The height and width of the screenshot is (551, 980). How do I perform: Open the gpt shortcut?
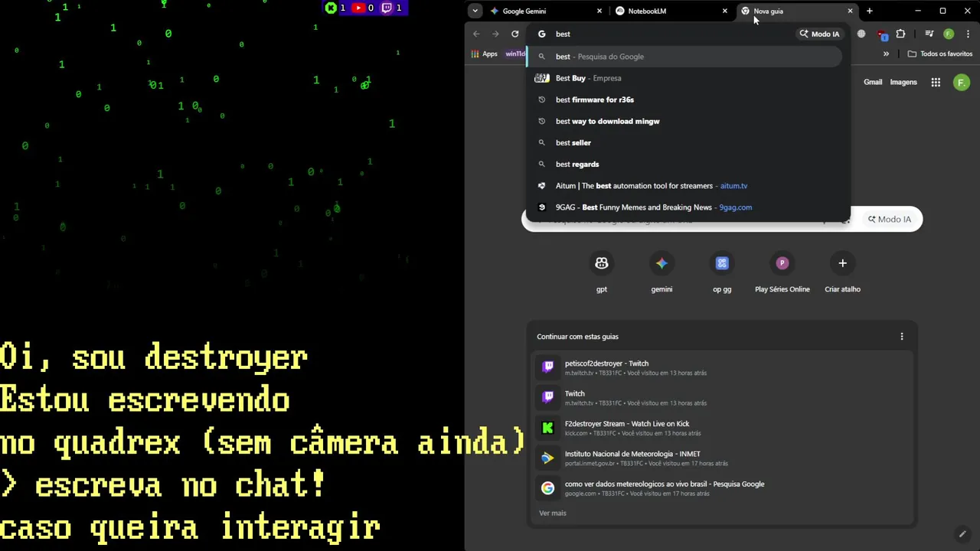coord(602,273)
